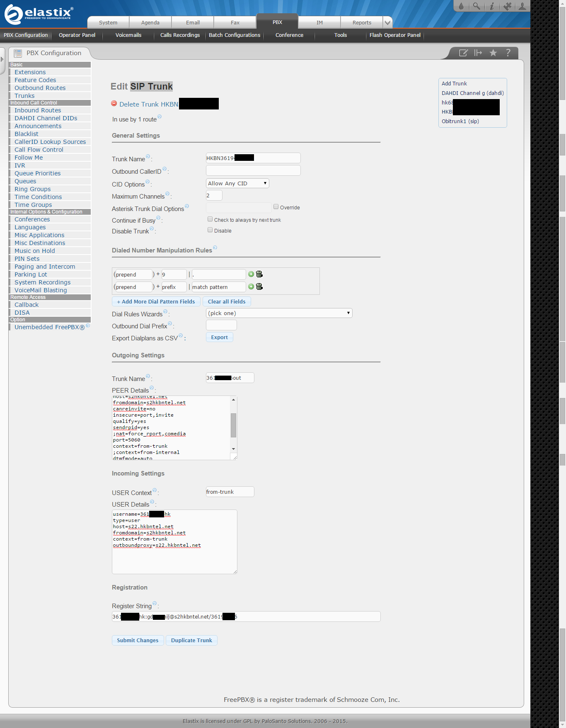Click trash icon on the 'match pattern' row
This screenshot has height=728, width=566.
[259, 286]
